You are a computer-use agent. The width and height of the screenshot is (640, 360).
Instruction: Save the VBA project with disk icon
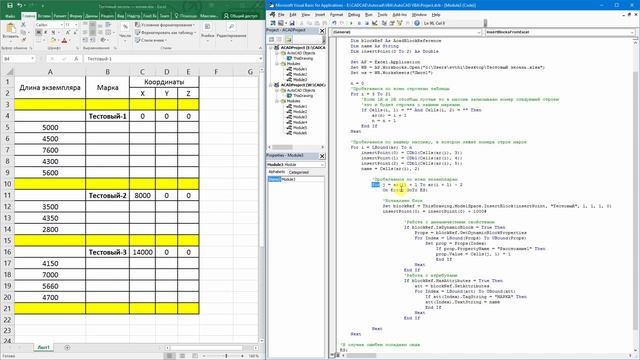coord(292,23)
